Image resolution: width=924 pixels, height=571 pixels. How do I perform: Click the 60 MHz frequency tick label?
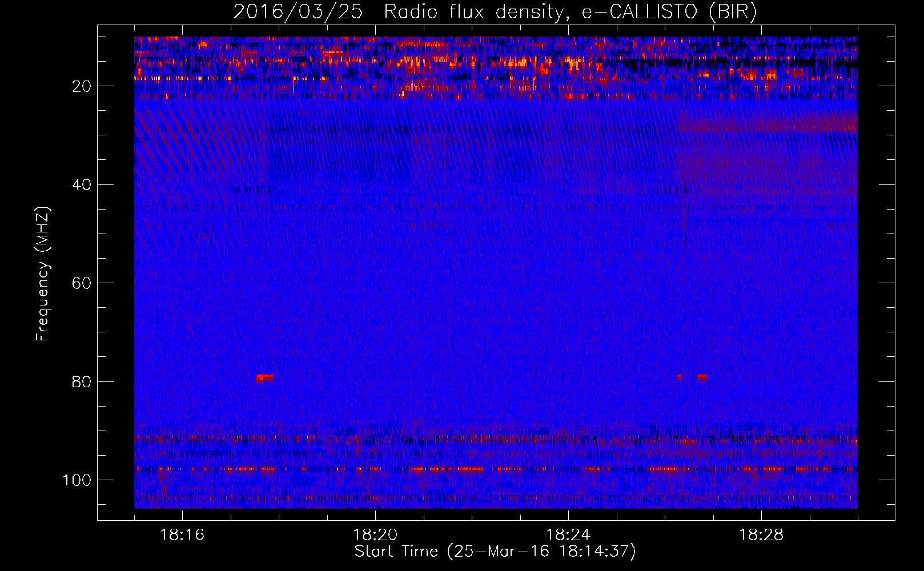pyautogui.click(x=82, y=283)
